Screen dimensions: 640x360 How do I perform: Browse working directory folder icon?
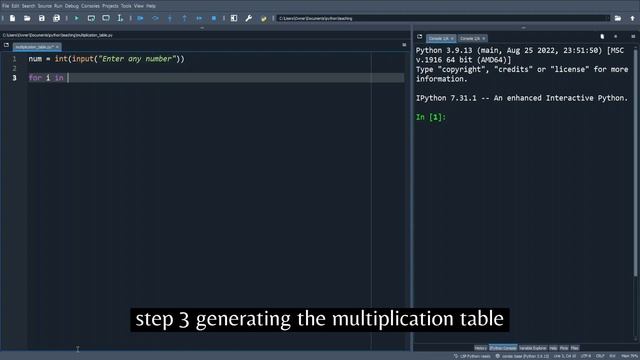point(618,18)
